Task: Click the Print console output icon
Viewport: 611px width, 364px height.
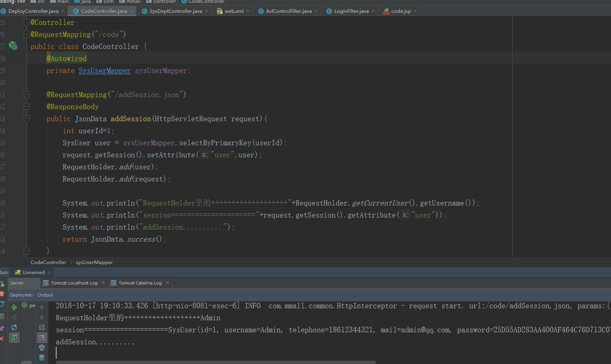Action: [x=42, y=348]
